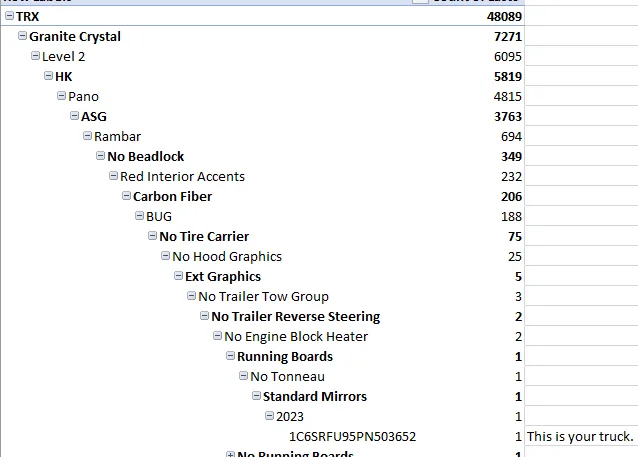Select the count value 25
Viewport: 638px width, 457px height.
(515, 256)
